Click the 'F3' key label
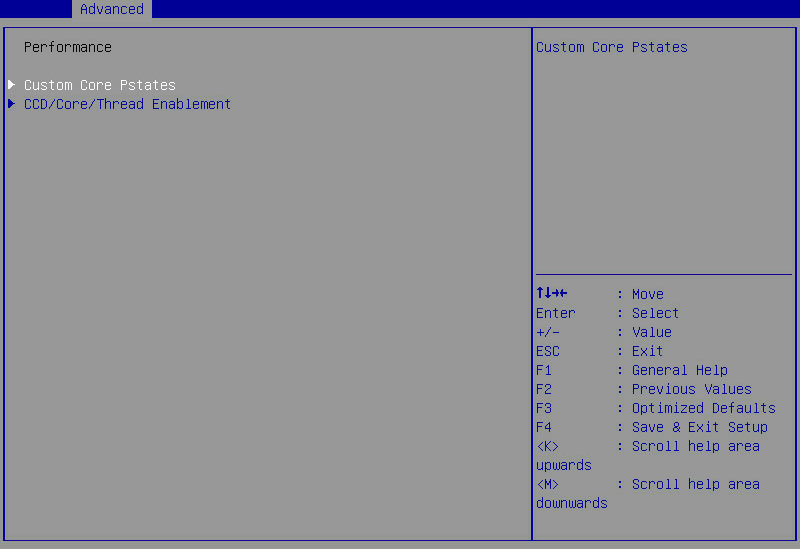Viewport: 800px width, 549px height. coord(544,408)
